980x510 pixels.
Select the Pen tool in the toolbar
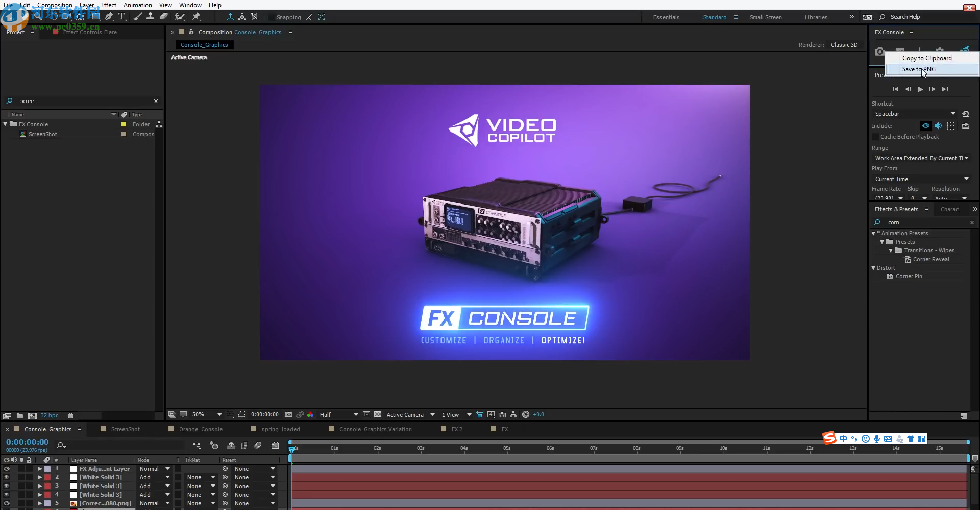pos(109,16)
